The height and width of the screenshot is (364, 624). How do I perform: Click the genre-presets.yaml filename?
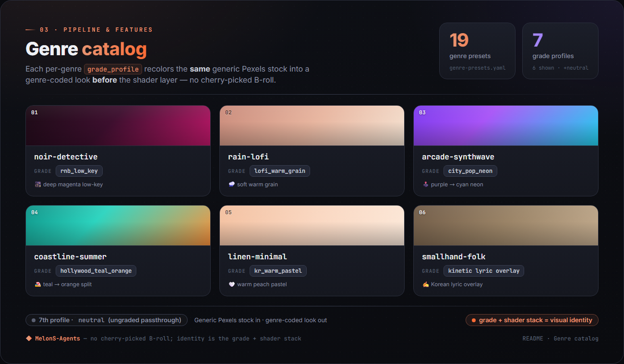pyautogui.click(x=477, y=68)
